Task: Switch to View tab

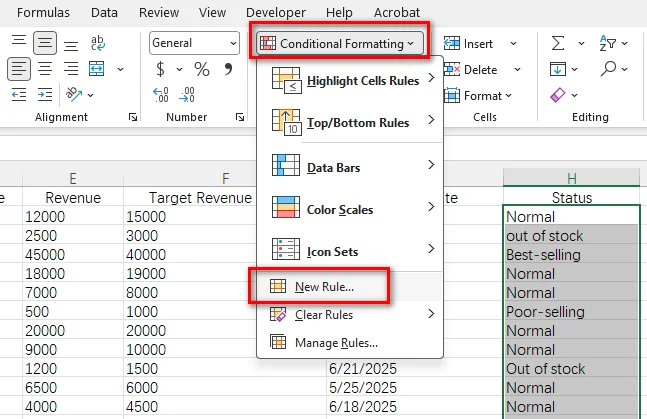Action: 213,12
